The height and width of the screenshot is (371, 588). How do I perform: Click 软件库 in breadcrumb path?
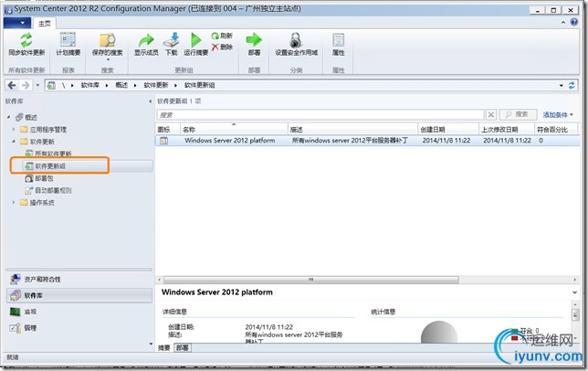(x=90, y=85)
